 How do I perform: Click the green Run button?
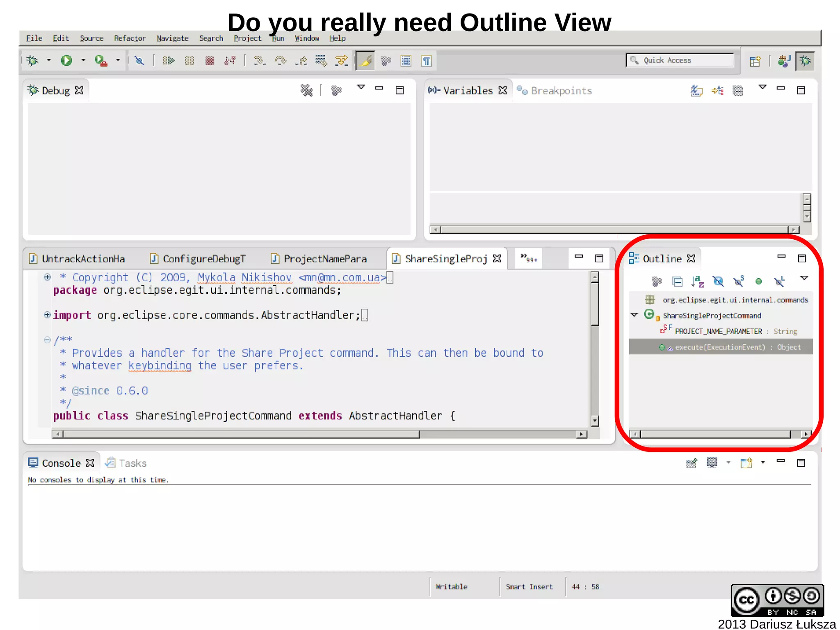66,61
